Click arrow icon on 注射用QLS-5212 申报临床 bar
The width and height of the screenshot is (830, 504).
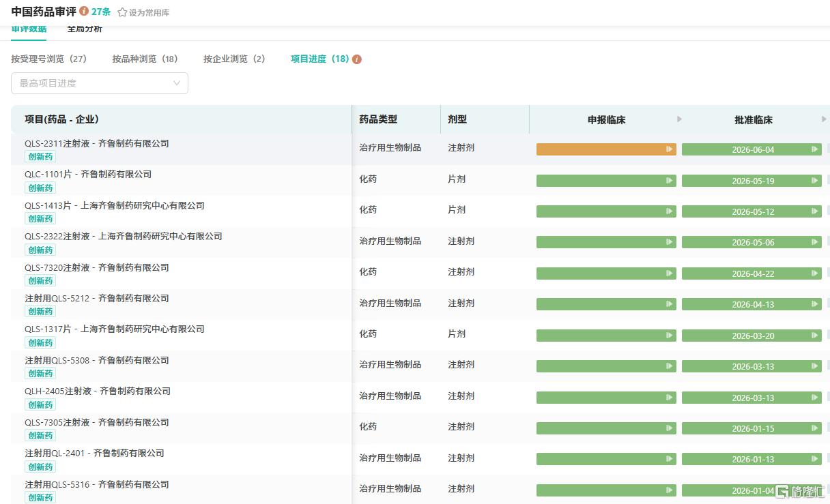[670, 304]
